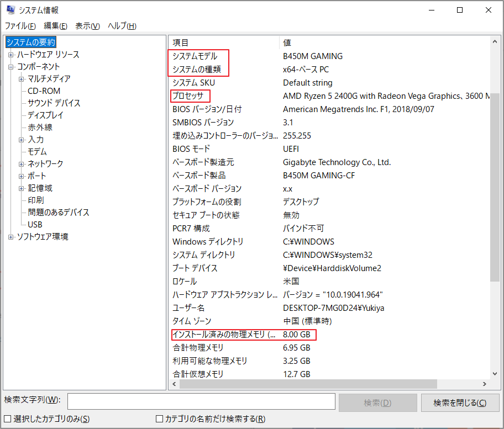Screen dimensions: 504x429
Task: Click the vertical scrollbar thumb
Action: click(495, 187)
